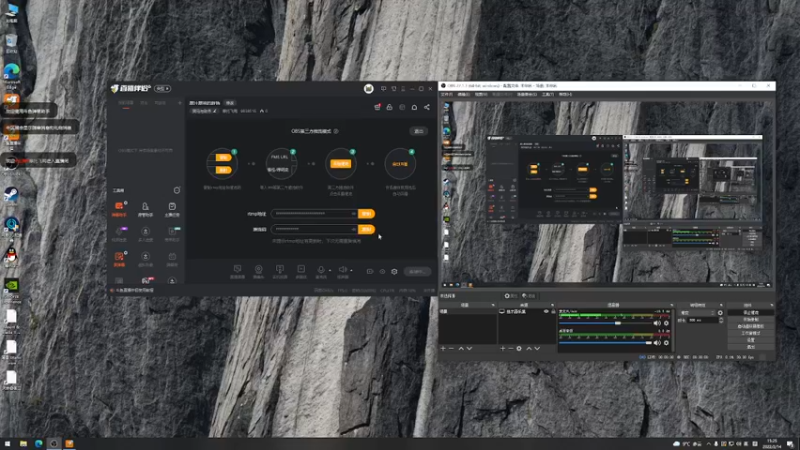Image resolution: width=800 pixels, height=450 pixels.
Task: Open the Steam desktop shortcut
Action: [x=11, y=194]
